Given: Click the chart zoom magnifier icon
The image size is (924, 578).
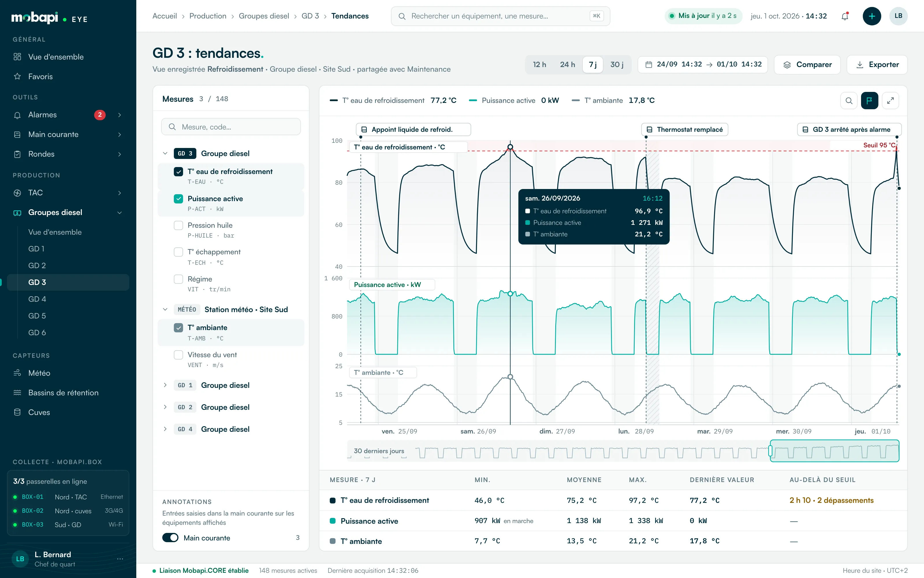Looking at the screenshot, I should point(849,101).
